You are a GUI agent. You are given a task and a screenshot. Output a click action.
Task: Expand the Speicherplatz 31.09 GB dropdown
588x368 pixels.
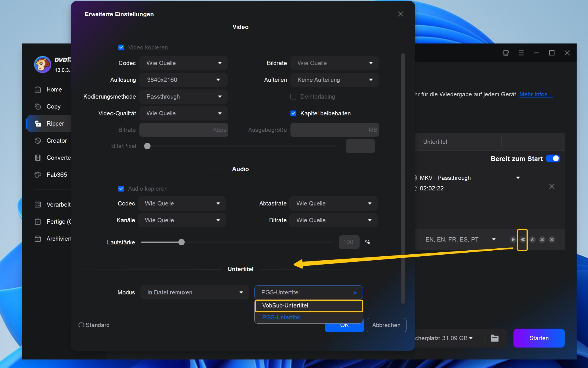pyautogui.click(x=471, y=338)
